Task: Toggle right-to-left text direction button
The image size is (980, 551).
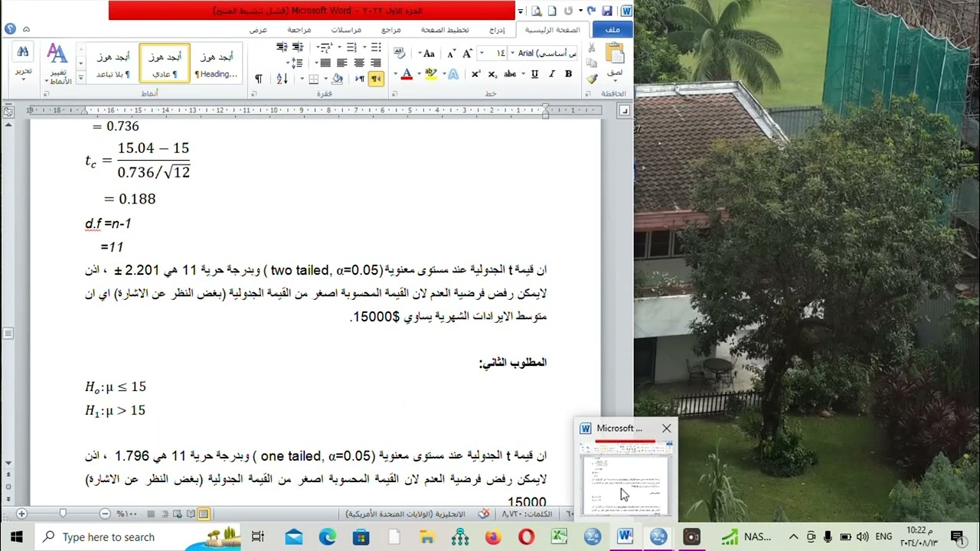Action: click(x=376, y=78)
